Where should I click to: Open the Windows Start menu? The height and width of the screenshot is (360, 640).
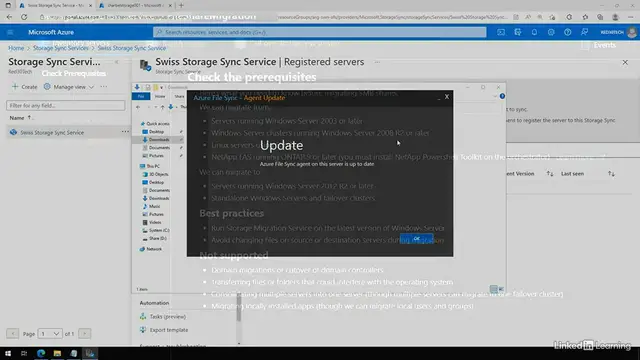[8, 353]
